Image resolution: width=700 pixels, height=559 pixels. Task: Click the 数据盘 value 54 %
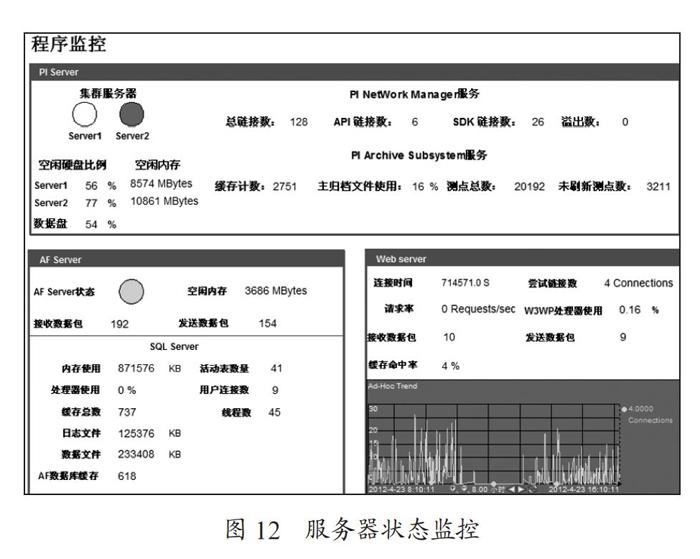101,224
